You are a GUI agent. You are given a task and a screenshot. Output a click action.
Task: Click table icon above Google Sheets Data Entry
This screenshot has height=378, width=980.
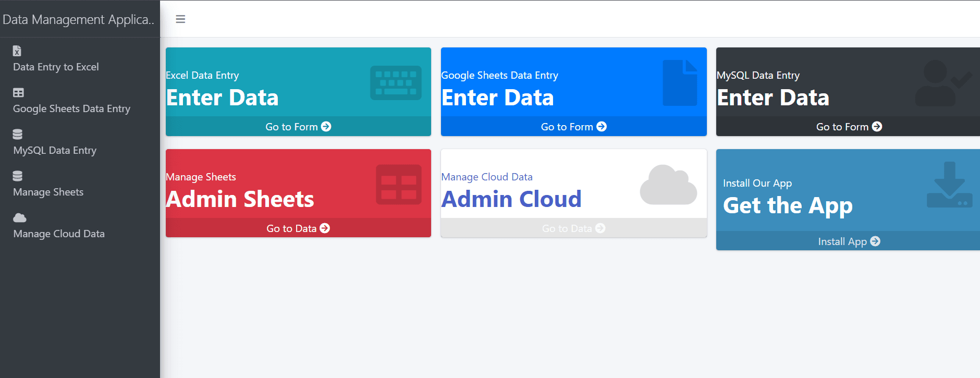[x=18, y=93]
